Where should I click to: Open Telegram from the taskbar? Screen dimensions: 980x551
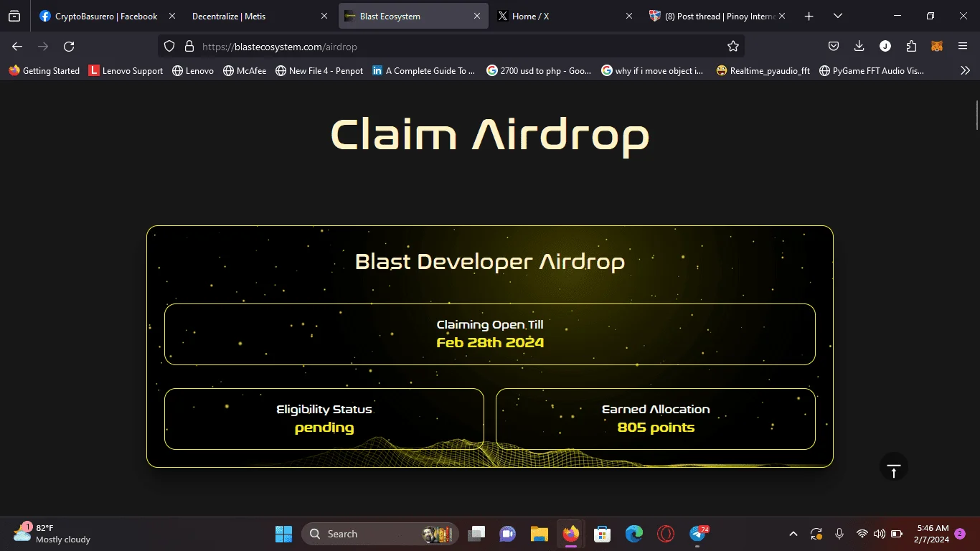pos(697,534)
